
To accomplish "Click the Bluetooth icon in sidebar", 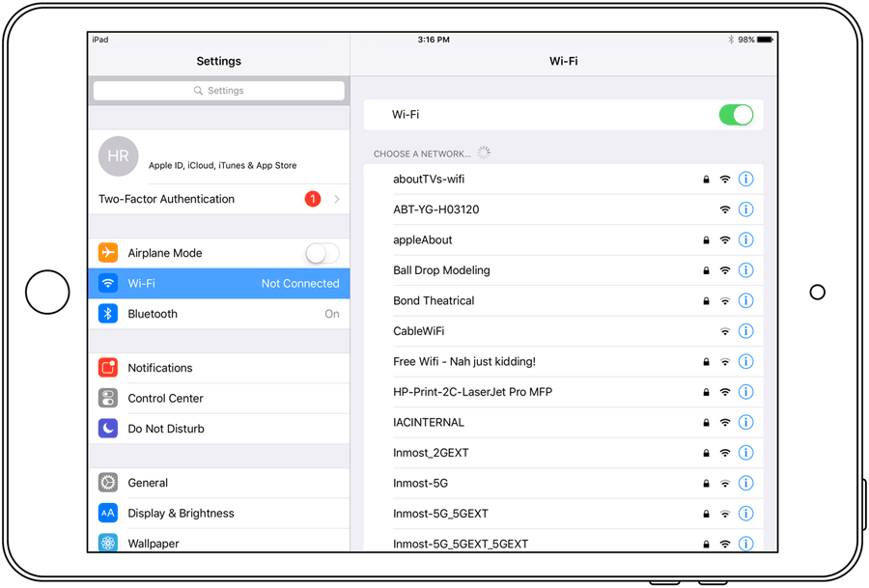I will pyautogui.click(x=108, y=314).
